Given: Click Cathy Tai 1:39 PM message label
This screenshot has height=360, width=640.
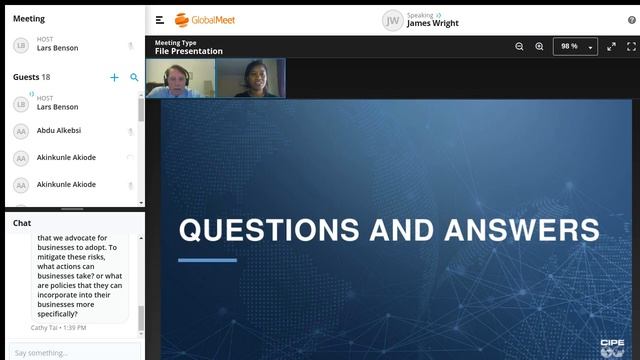Looking at the screenshot, I should (x=58, y=328).
